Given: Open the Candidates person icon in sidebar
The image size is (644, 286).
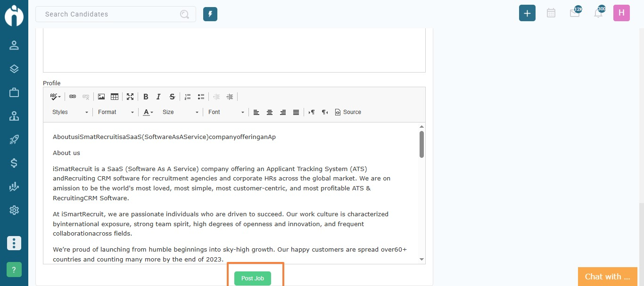Looking at the screenshot, I should click(14, 45).
